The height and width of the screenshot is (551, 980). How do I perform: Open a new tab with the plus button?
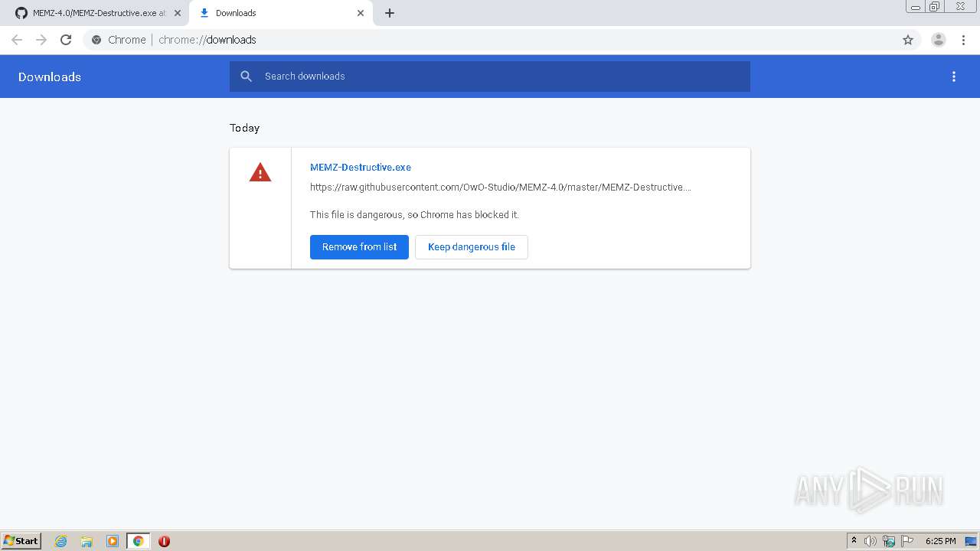pos(390,13)
